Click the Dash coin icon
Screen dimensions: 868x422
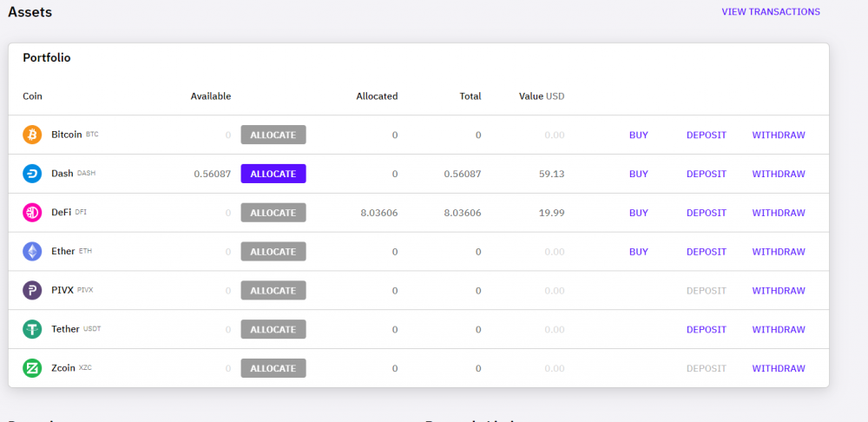(x=32, y=174)
